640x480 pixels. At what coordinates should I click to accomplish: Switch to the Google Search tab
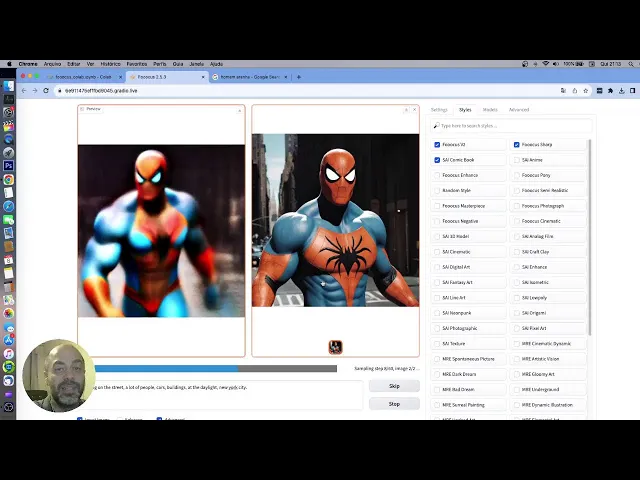(250, 77)
